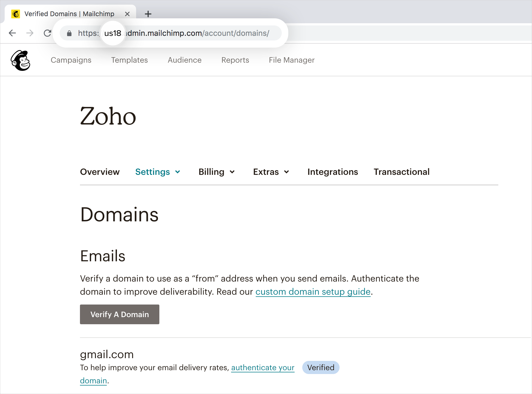The image size is (532, 394).
Task: Expand the Extras dropdown menu
Action: 271,172
